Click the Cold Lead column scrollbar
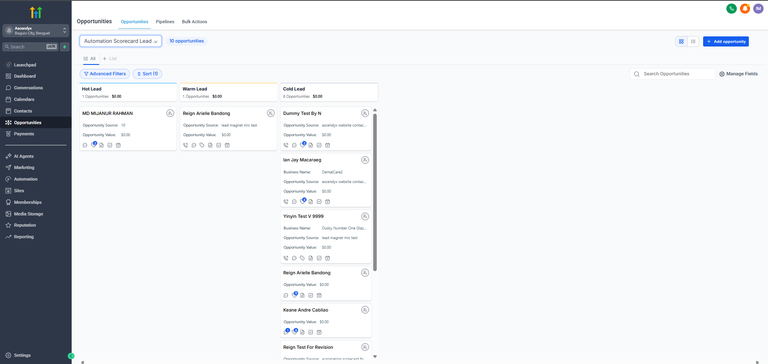768x364 pixels. (x=375, y=192)
